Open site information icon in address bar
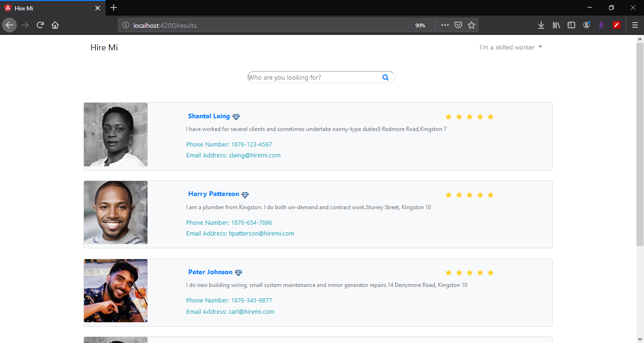This screenshot has height=343, width=644. coord(126,25)
